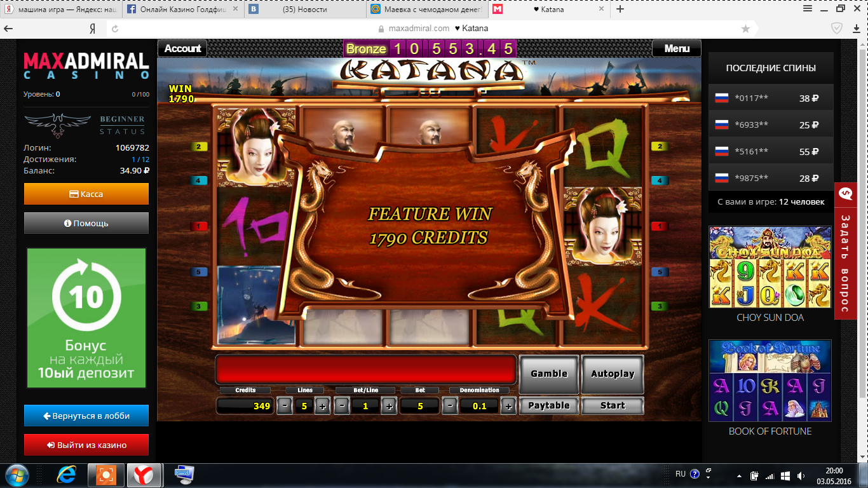This screenshot has height=488, width=868.
Task: Increase the number of Lines
Action: (x=322, y=405)
